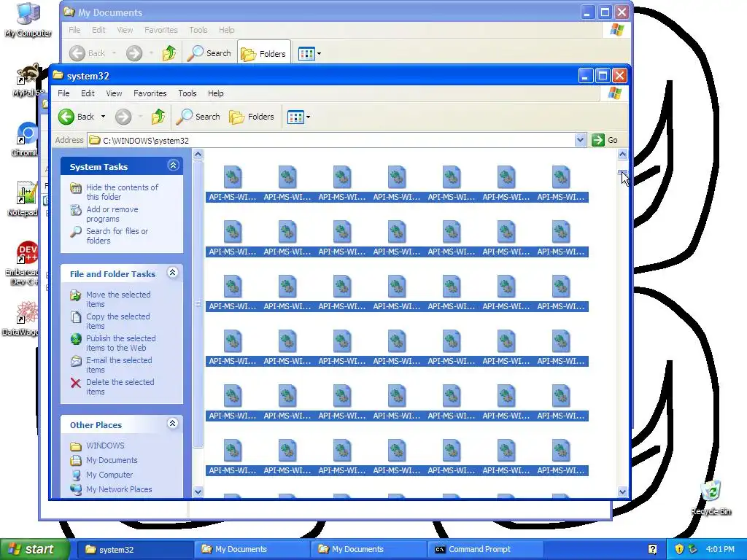Open the address bar dropdown arrow
747x560 pixels.
[x=580, y=140]
